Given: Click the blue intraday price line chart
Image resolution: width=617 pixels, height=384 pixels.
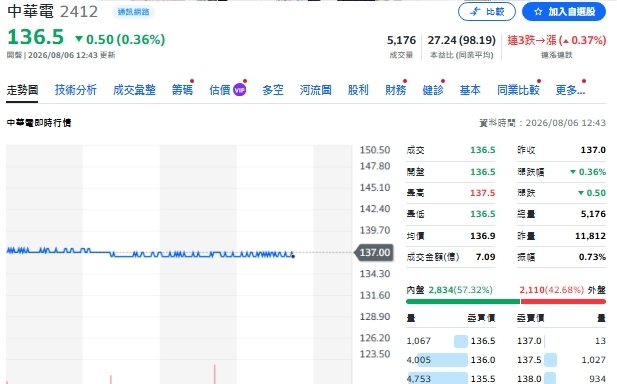Looking at the screenshot, I should [150, 253].
